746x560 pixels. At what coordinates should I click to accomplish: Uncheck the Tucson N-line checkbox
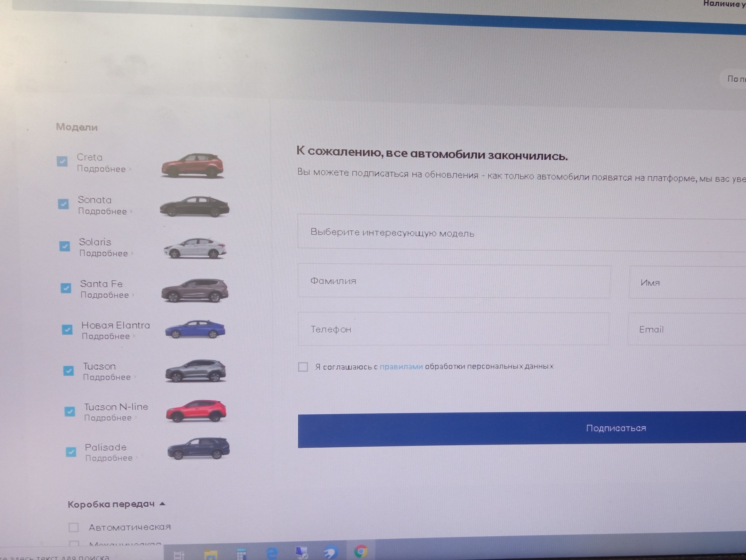pyautogui.click(x=70, y=411)
